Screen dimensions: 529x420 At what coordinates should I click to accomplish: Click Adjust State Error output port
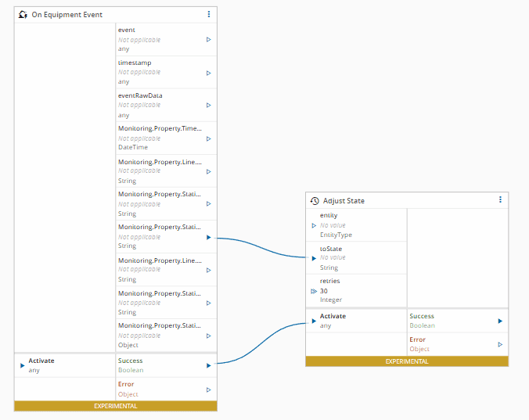500,344
